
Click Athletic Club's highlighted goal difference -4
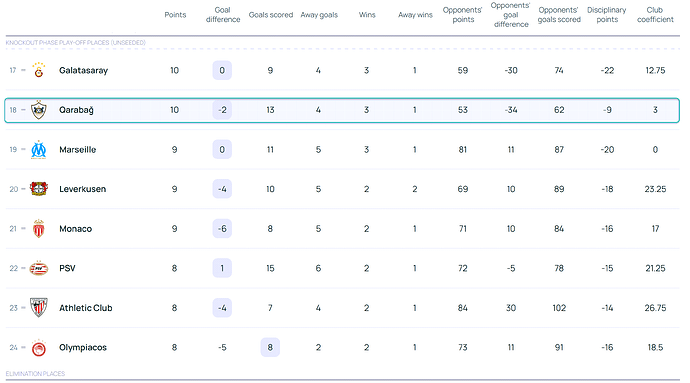[x=222, y=308]
